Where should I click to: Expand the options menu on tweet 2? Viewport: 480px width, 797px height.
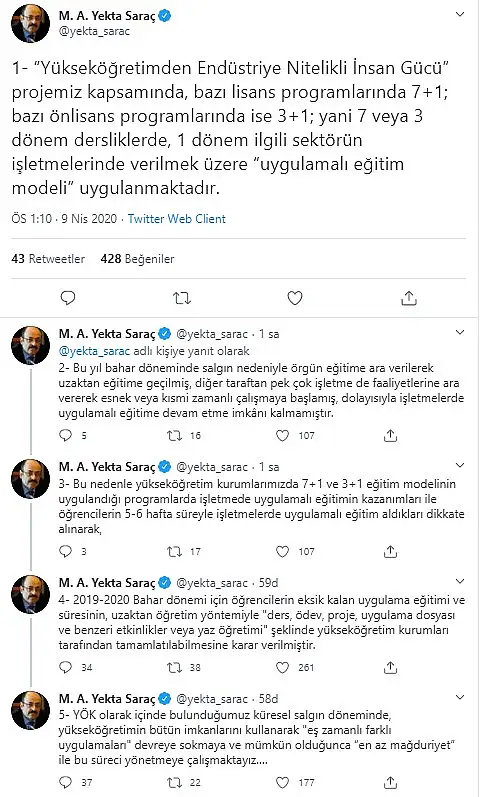tap(460, 332)
